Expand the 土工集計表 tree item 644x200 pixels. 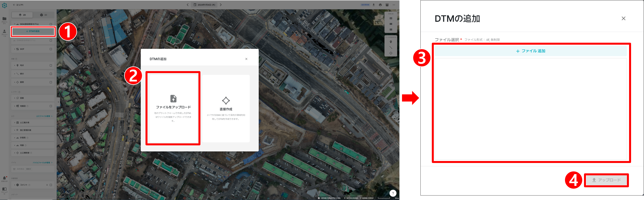pyautogui.click(x=15, y=123)
